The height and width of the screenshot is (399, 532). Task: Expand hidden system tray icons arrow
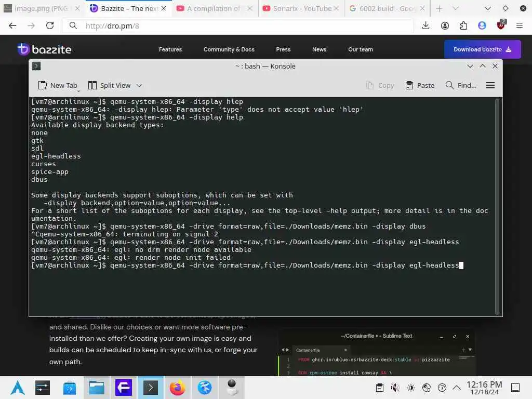457,387
